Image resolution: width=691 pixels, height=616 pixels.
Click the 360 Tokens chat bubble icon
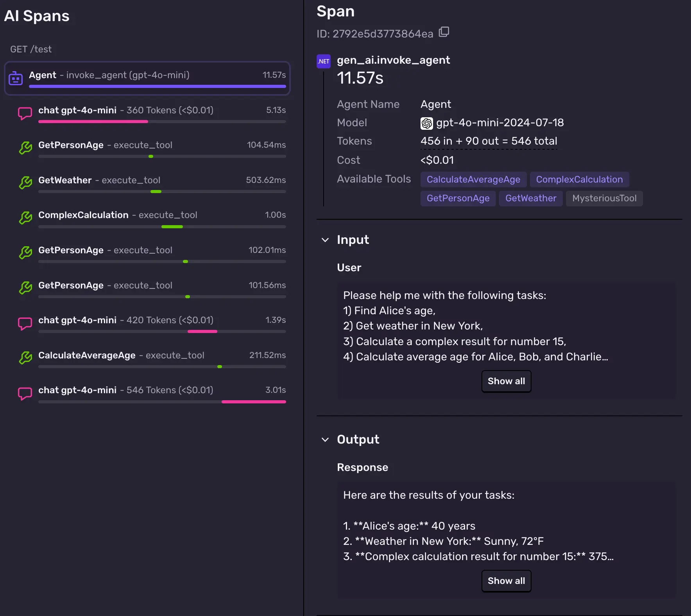pyautogui.click(x=25, y=113)
